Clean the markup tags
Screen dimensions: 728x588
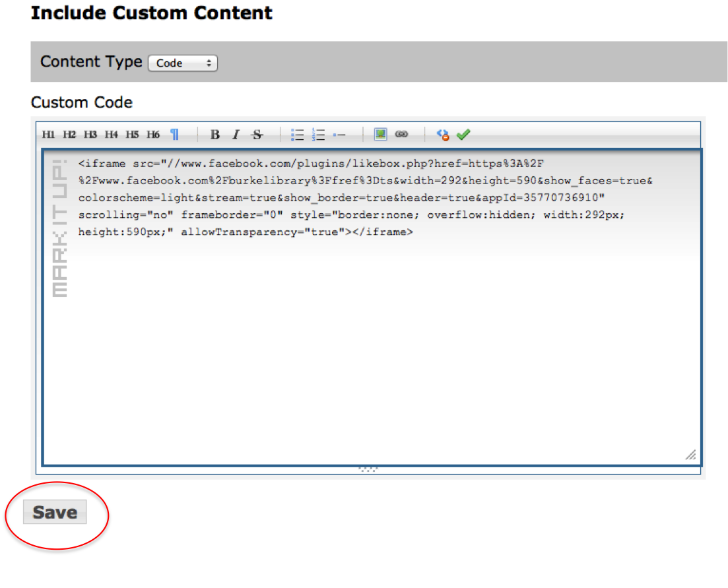click(443, 135)
